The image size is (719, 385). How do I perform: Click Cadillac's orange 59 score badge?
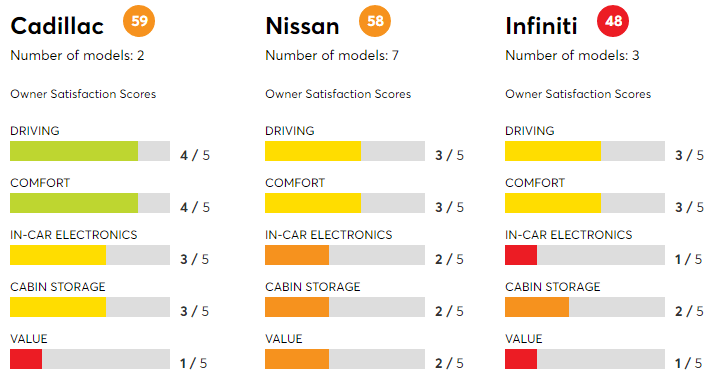click(x=139, y=21)
